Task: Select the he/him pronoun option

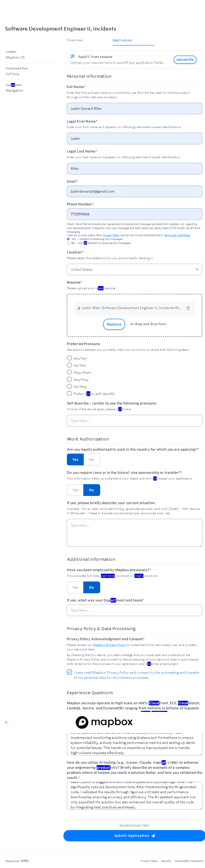Action: (69, 365)
